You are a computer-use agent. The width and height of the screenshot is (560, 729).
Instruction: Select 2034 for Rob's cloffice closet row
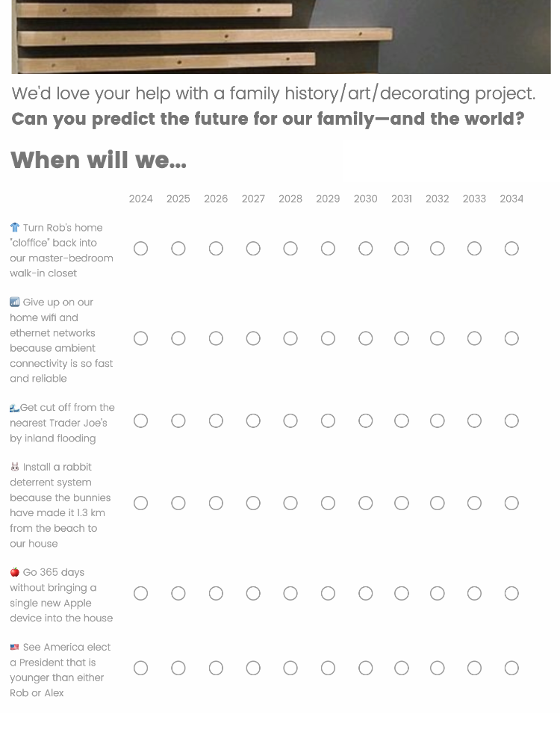(x=511, y=249)
